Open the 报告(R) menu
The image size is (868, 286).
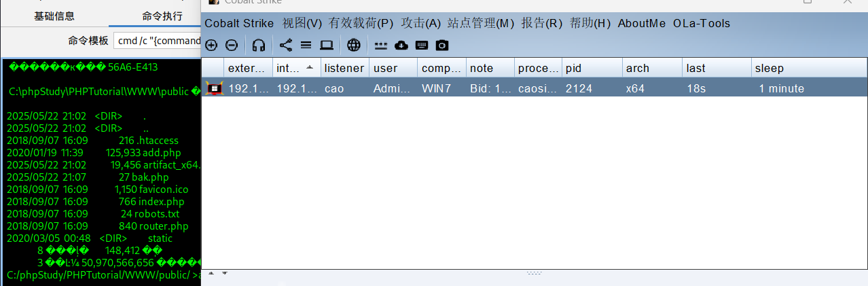point(542,23)
